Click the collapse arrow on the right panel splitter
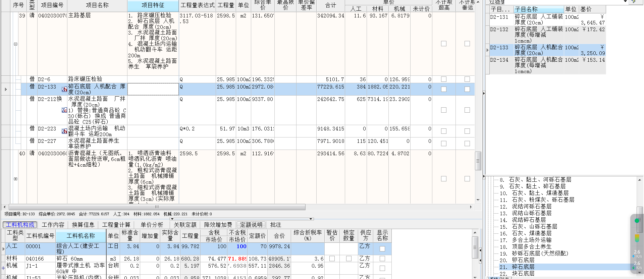The image size is (644, 279). [484, 93]
